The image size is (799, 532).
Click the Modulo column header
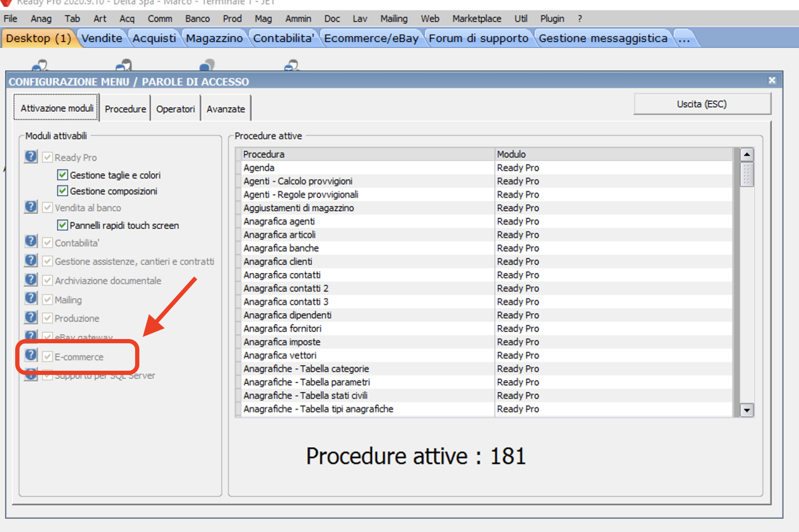coord(614,154)
